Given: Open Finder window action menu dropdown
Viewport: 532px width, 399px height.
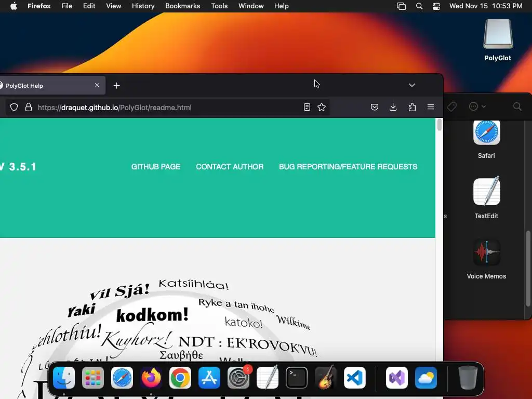Looking at the screenshot, I should tap(477, 107).
